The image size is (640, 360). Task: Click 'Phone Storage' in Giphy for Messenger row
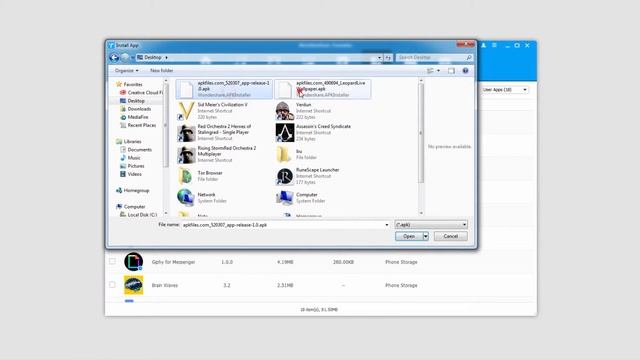tap(401, 262)
